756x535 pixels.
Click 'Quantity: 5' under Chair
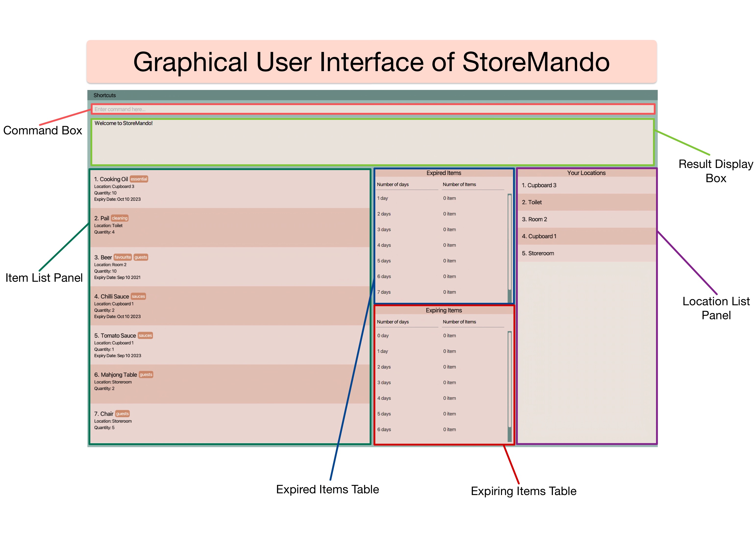tap(104, 428)
